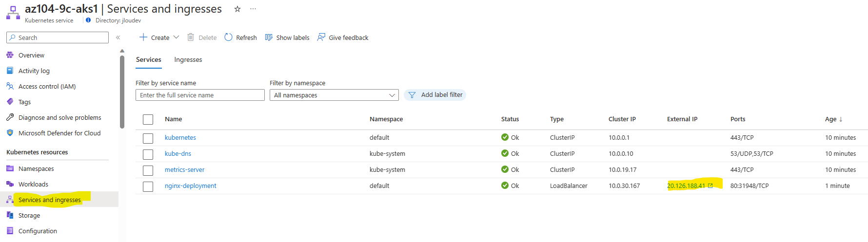
Task: Click the Refresh circular arrow icon
Action: tap(228, 37)
